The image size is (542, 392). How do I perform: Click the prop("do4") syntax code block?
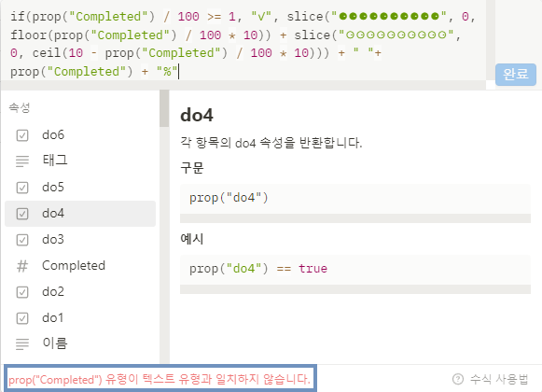click(x=355, y=198)
